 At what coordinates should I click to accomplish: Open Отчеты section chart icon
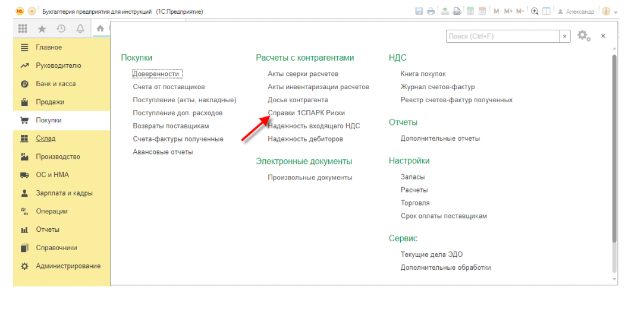click(x=24, y=229)
